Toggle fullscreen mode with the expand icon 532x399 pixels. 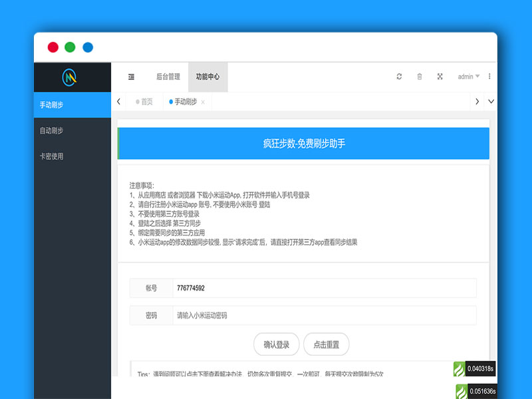[x=440, y=76]
